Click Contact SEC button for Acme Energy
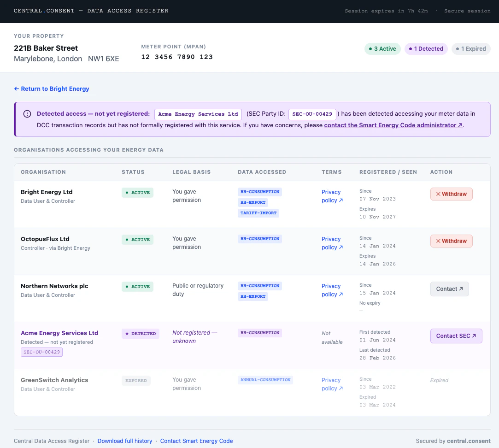 [456, 336]
